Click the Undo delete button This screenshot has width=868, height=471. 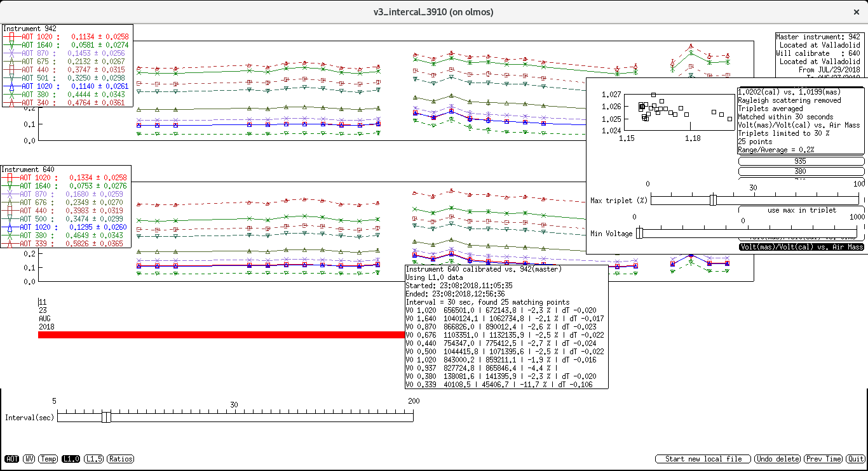[x=777, y=459]
